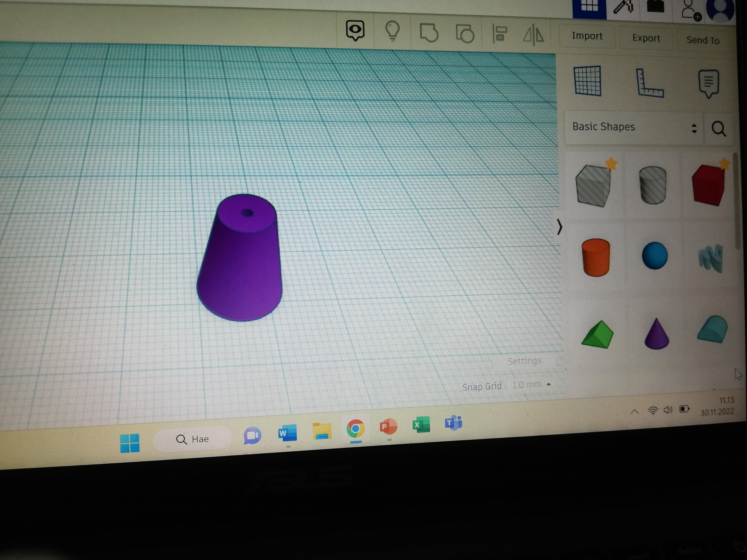Click the Ungroup shapes icon

(x=465, y=34)
